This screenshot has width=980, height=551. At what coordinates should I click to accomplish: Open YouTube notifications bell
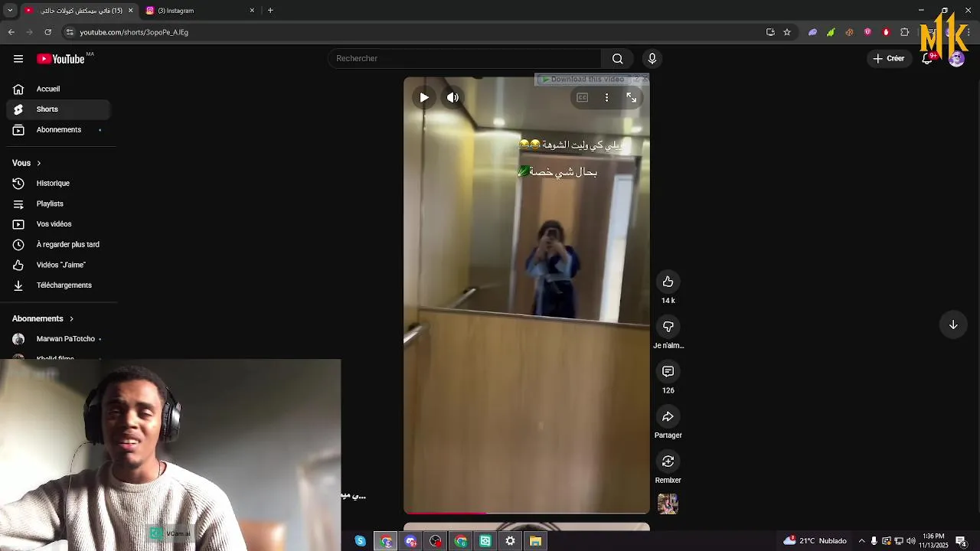tap(927, 59)
